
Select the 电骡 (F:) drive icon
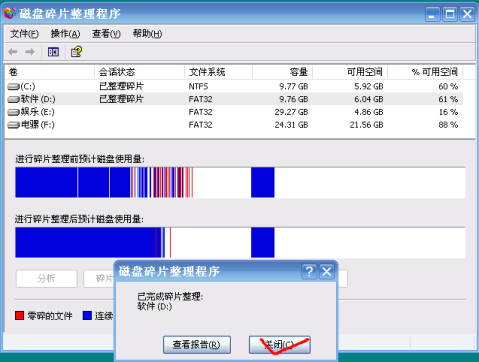point(13,125)
